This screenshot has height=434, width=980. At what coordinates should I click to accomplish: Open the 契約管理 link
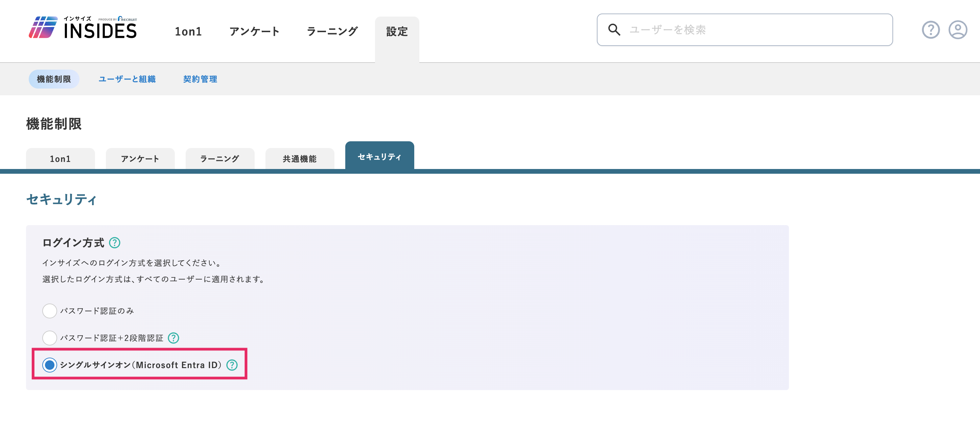(200, 79)
